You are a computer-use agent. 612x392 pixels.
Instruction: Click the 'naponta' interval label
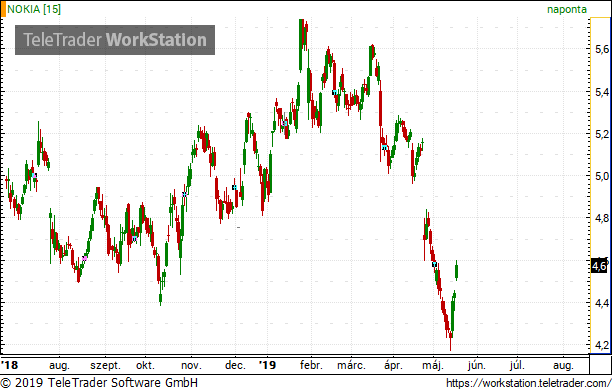(567, 9)
